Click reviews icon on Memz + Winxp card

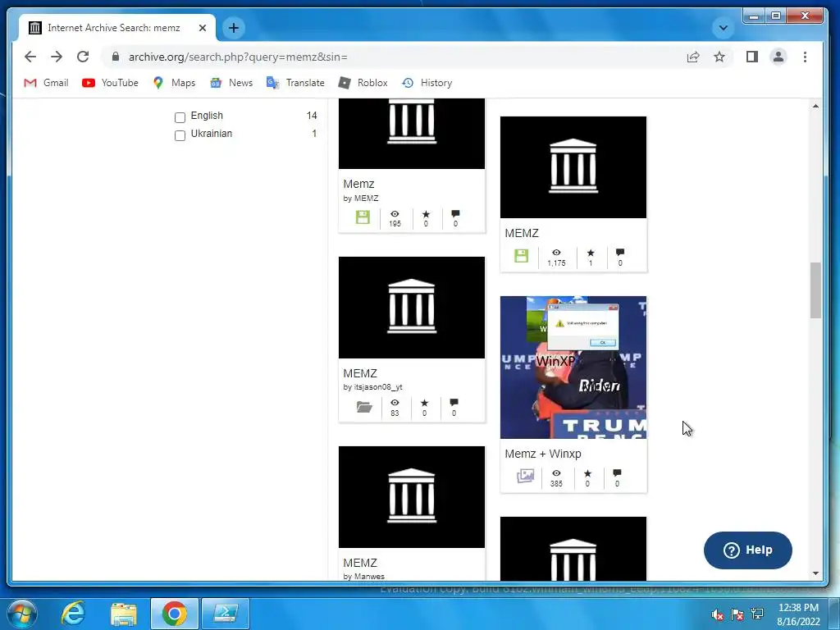pos(617,473)
